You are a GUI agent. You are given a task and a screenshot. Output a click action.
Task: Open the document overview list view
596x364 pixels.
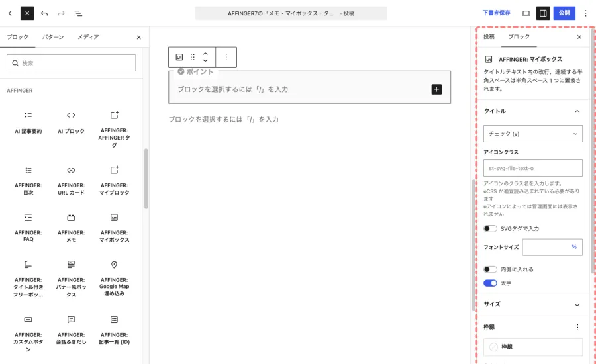(78, 13)
